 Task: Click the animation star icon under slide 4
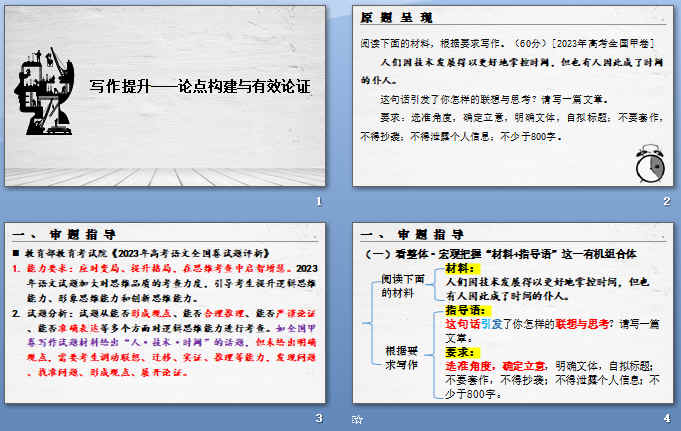[x=358, y=420]
